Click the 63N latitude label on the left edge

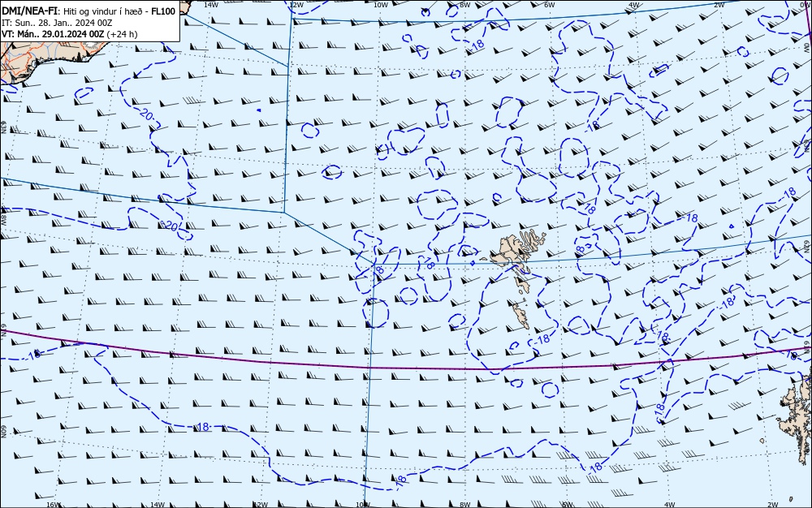click(3, 127)
